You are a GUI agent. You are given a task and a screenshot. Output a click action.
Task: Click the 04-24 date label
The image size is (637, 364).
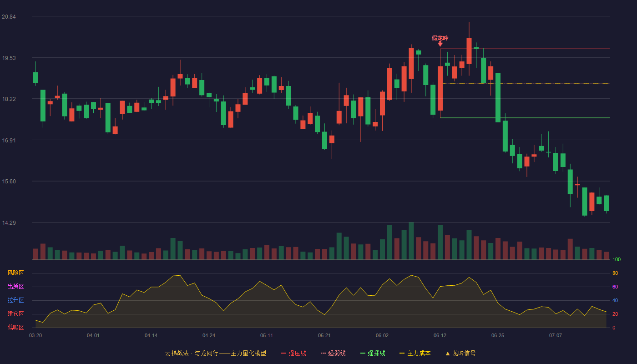coord(209,335)
